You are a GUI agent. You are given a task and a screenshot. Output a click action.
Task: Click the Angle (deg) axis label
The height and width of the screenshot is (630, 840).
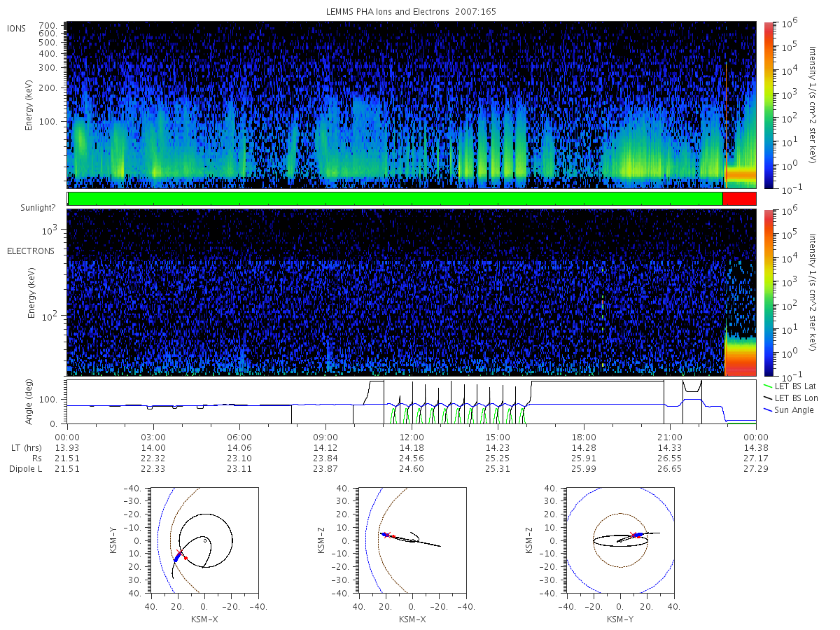(x=32, y=402)
